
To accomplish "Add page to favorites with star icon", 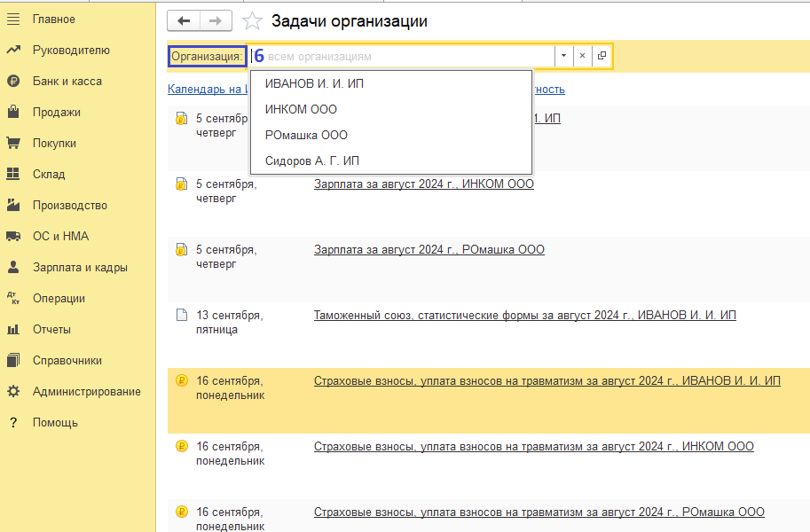I will (253, 21).
